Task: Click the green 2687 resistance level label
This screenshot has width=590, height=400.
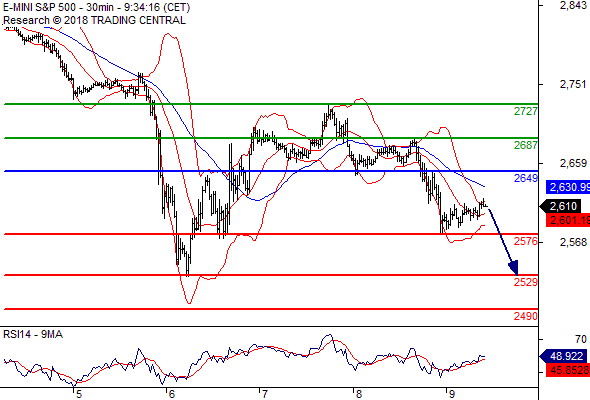Action: [526, 145]
